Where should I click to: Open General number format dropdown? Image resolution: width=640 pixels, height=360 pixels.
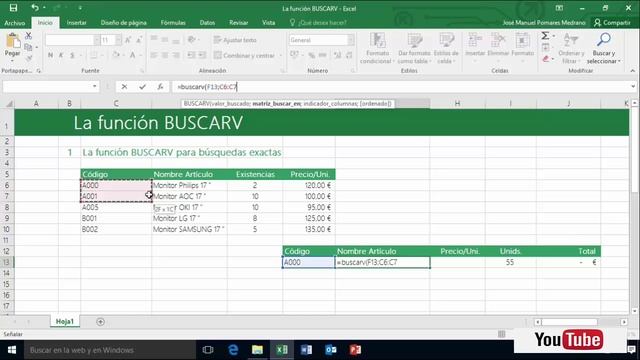[351, 40]
